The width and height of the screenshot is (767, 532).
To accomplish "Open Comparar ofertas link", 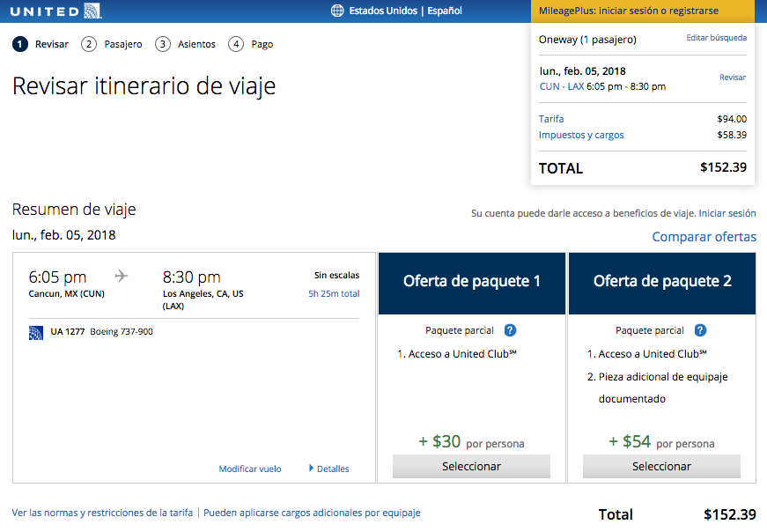I will (704, 237).
